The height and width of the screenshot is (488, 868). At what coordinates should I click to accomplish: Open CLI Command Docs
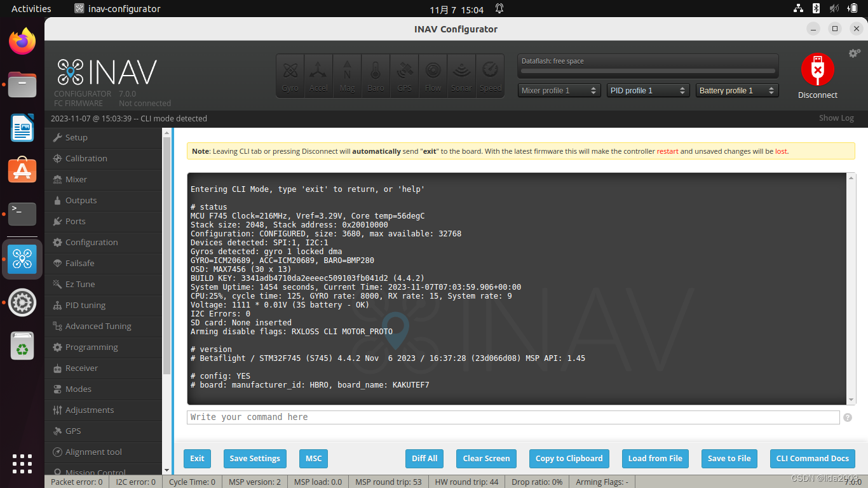[x=813, y=459]
